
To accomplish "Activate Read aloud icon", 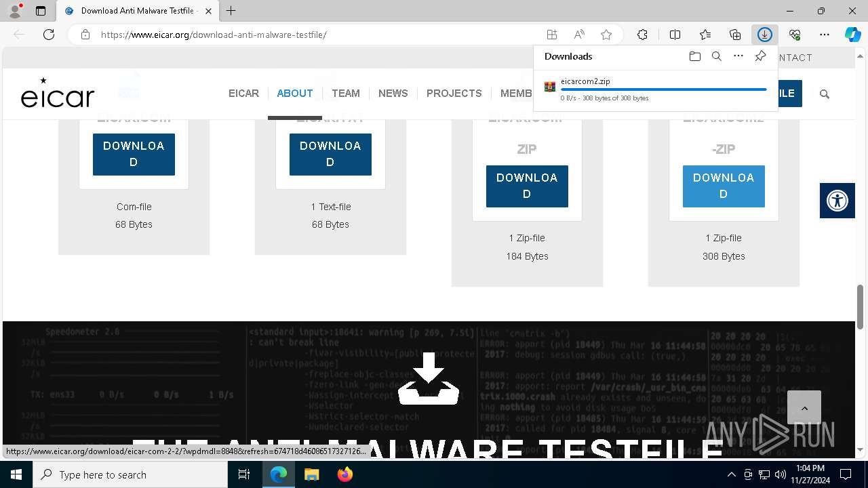I will click(579, 35).
